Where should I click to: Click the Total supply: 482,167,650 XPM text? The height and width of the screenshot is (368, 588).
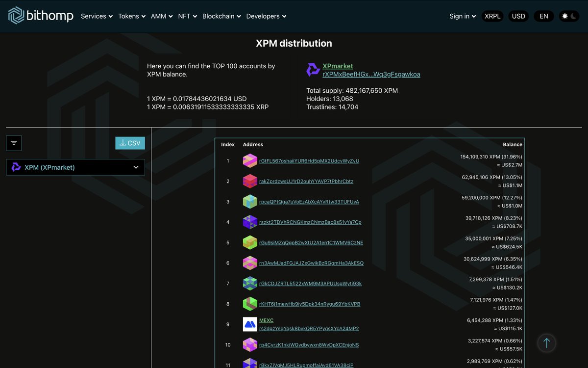point(352,91)
